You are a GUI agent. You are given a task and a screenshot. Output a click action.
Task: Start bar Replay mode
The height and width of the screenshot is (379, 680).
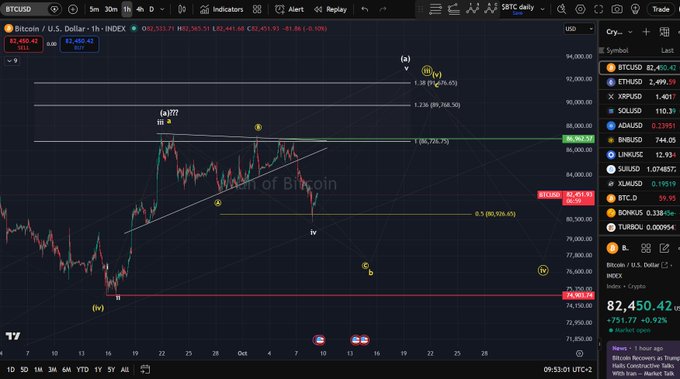[x=330, y=9]
